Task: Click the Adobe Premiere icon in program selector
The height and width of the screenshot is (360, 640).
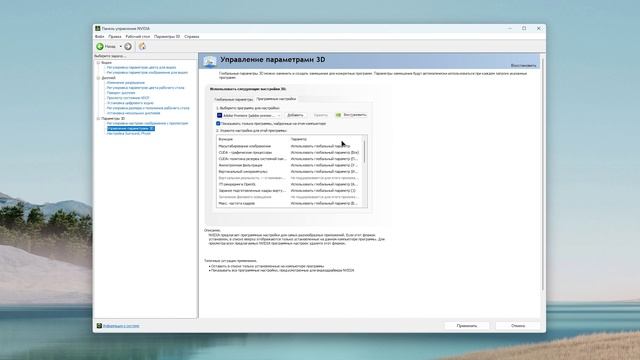Action: [219, 116]
